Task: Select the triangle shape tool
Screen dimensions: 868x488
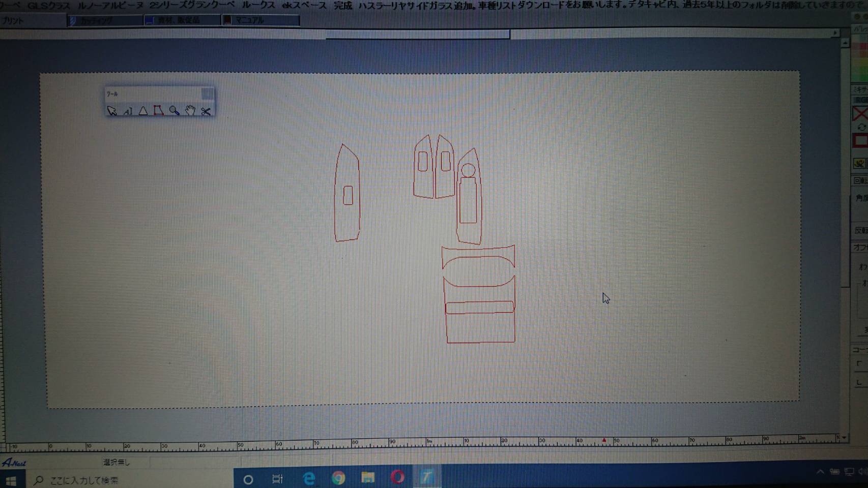Action: tap(143, 110)
